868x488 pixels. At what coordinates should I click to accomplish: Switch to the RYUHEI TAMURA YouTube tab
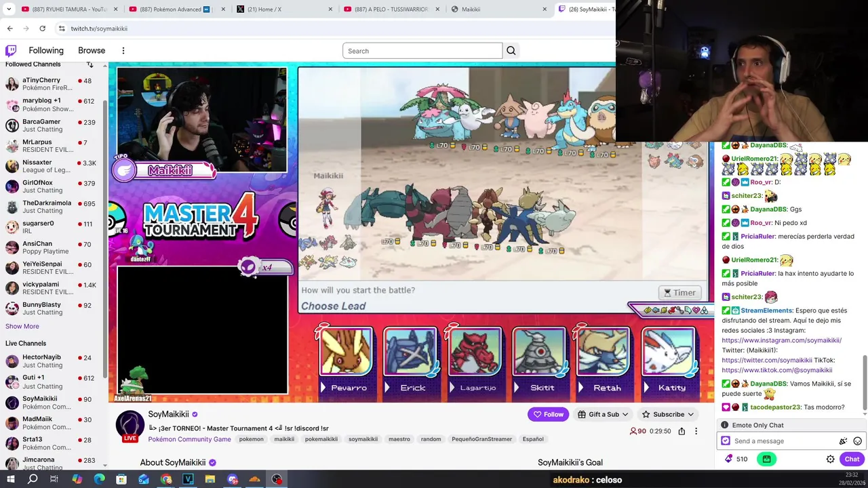pyautogui.click(x=68, y=9)
